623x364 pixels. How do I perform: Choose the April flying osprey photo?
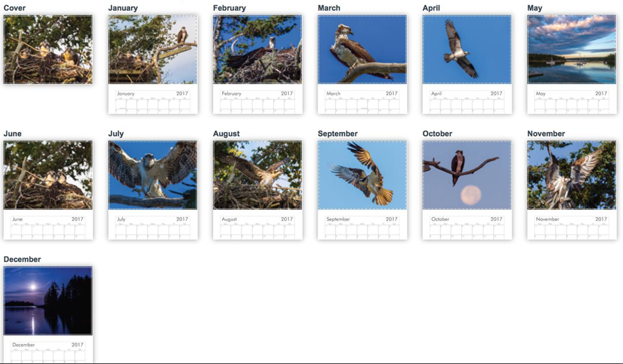[467, 50]
